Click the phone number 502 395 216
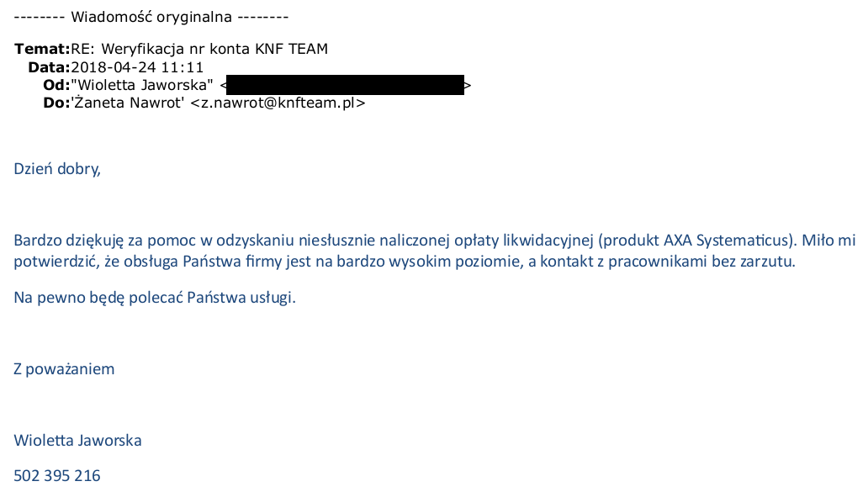The height and width of the screenshot is (492, 868). pyautogui.click(x=57, y=476)
